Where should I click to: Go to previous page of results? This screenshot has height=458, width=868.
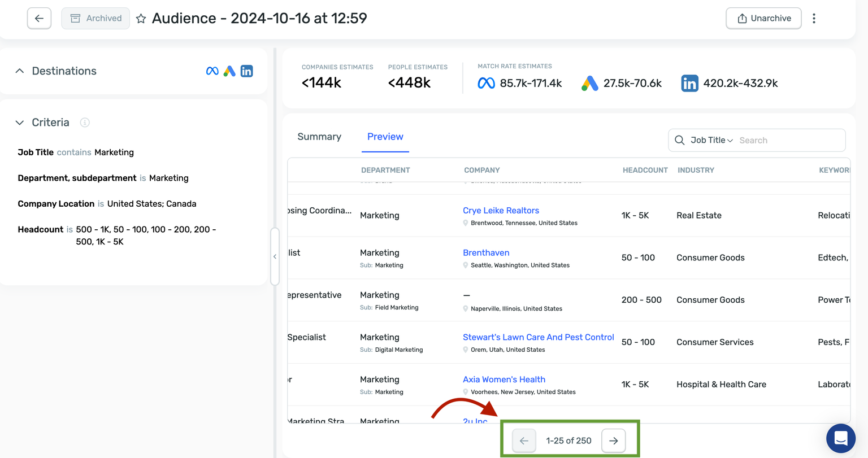click(524, 440)
